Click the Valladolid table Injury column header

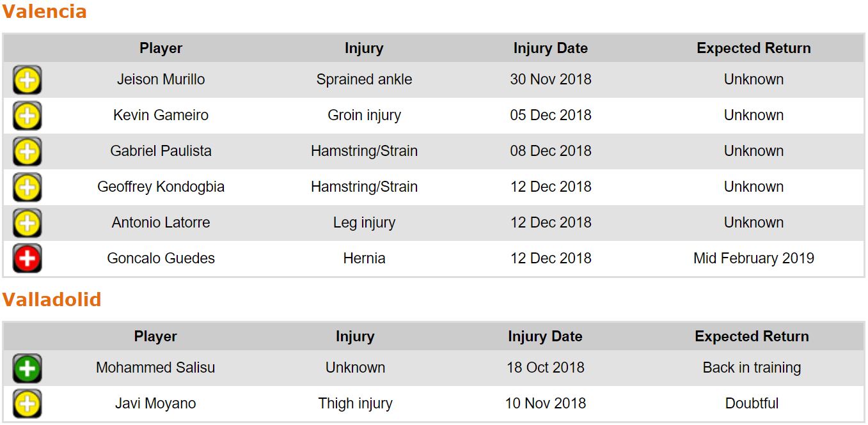click(355, 337)
